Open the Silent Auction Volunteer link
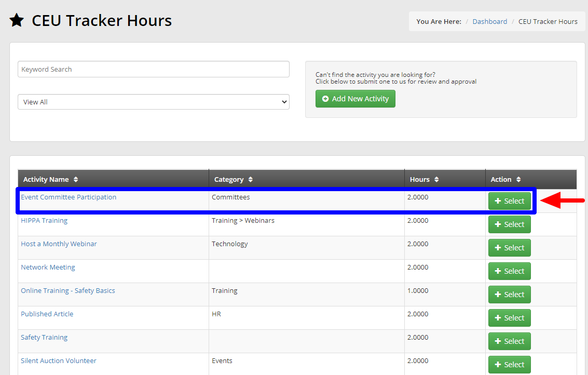 (x=59, y=361)
